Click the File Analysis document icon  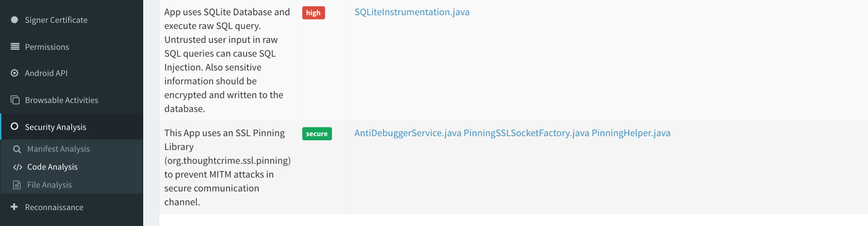tap(17, 185)
